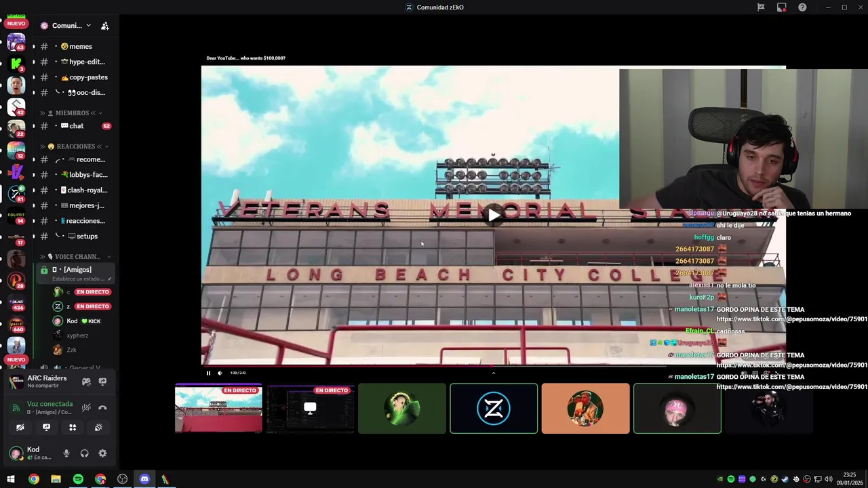Open user settings gear icon
This screenshot has width=868, height=488.
point(102,453)
